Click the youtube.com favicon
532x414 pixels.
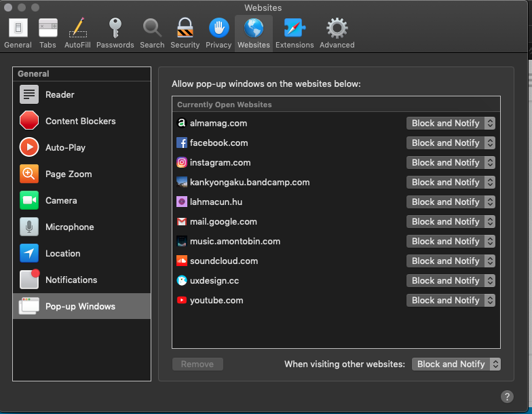coord(182,300)
